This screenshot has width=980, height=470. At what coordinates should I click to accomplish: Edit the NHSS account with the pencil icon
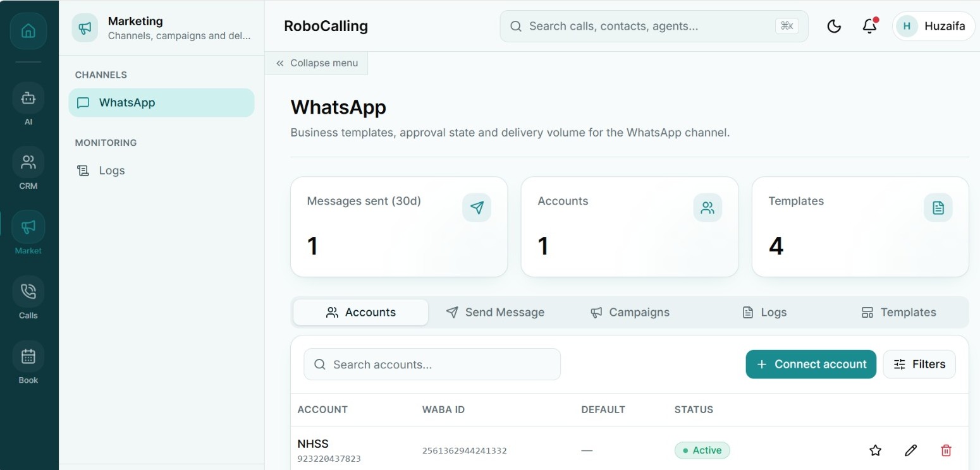tap(910, 450)
